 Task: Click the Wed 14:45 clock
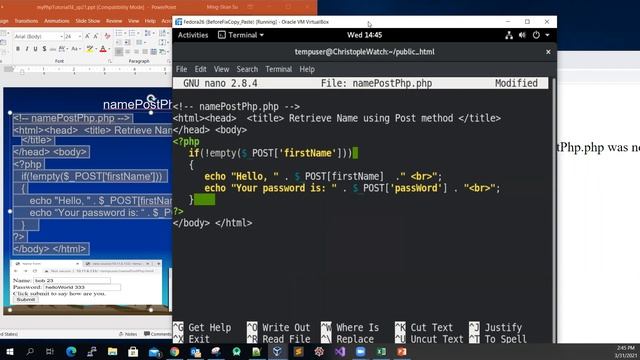364,35
